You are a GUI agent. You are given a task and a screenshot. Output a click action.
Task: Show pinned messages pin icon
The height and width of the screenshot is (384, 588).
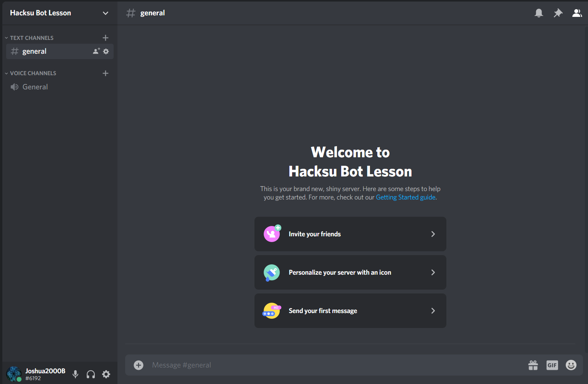(x=558, y=13)
